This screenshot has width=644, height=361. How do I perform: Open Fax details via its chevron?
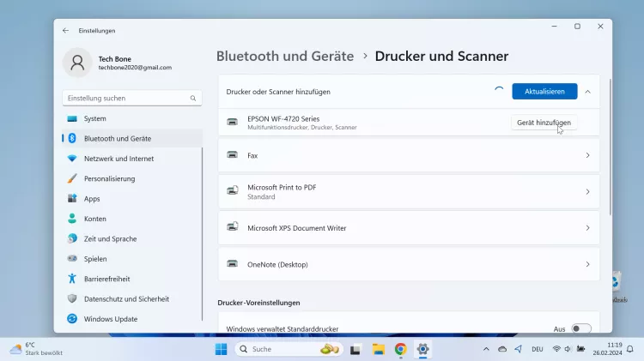coord(587,155)
